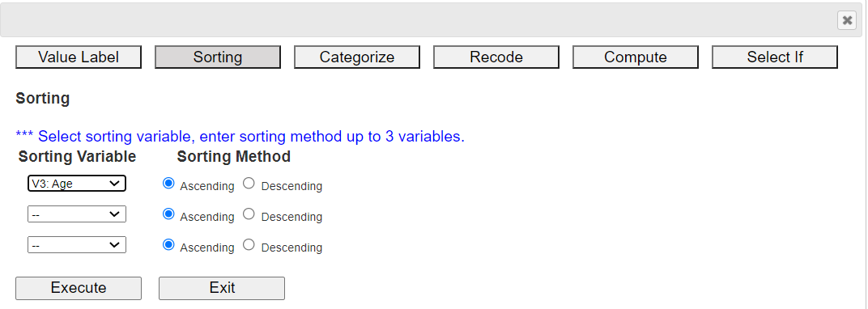Choose Descending for the second sorting variable
Screen dimensions: 868x309
[249, 214]
